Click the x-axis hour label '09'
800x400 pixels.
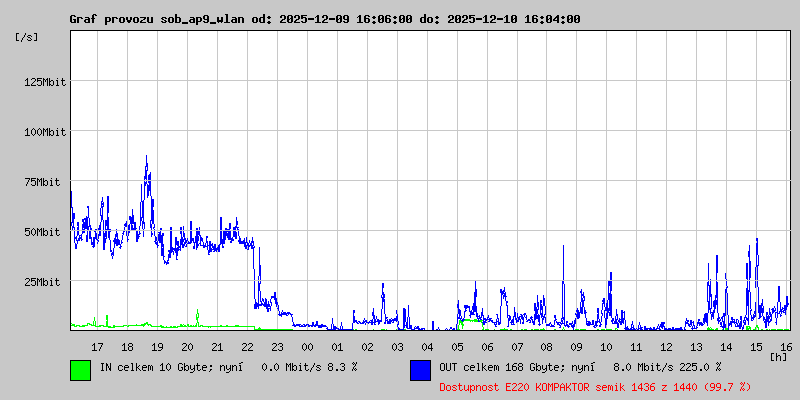tap(577, 347)
